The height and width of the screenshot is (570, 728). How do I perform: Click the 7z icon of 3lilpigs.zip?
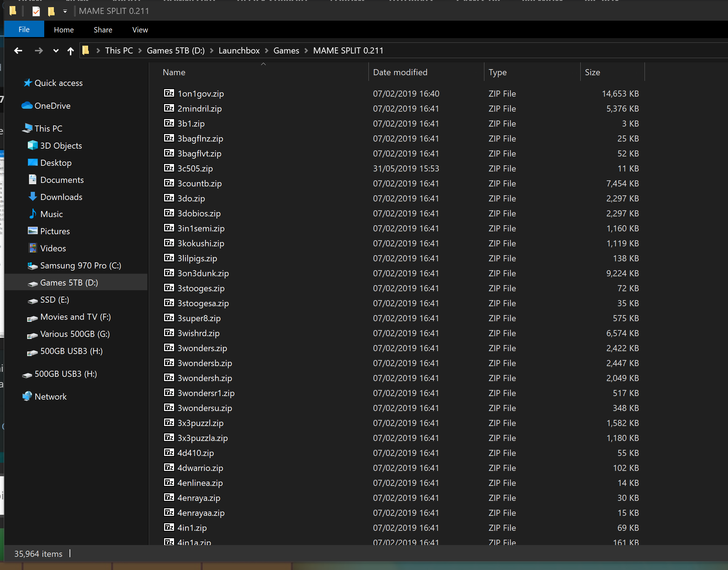[x=169, y=258]
